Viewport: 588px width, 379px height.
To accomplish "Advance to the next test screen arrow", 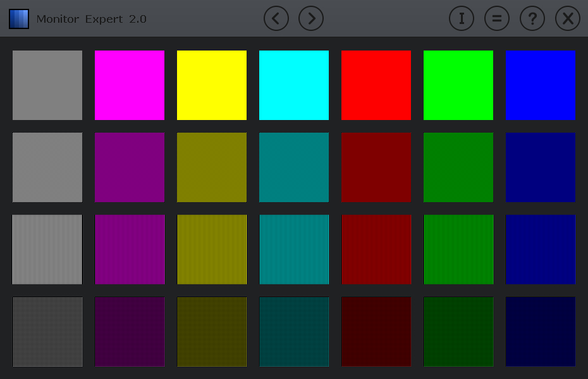I will 311,19.
